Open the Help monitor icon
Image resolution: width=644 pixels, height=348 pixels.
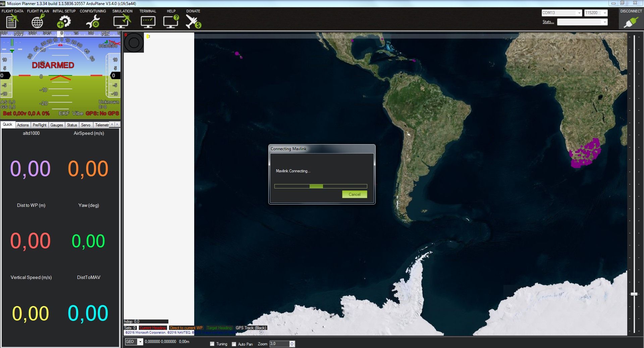[171, 21]
